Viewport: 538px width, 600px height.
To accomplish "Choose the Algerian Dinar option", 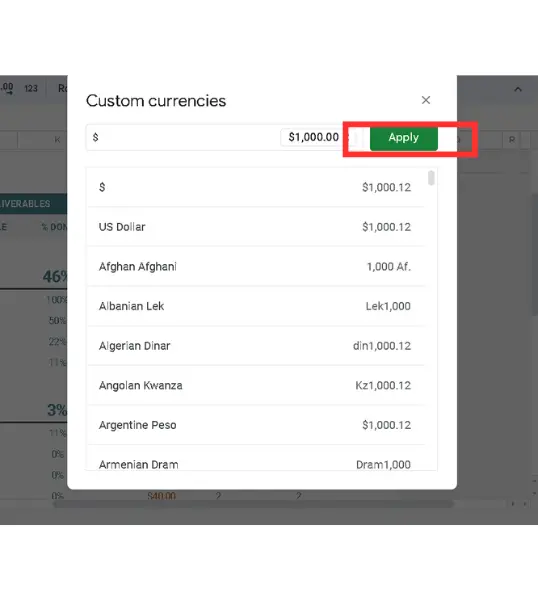I will [256, 346].
